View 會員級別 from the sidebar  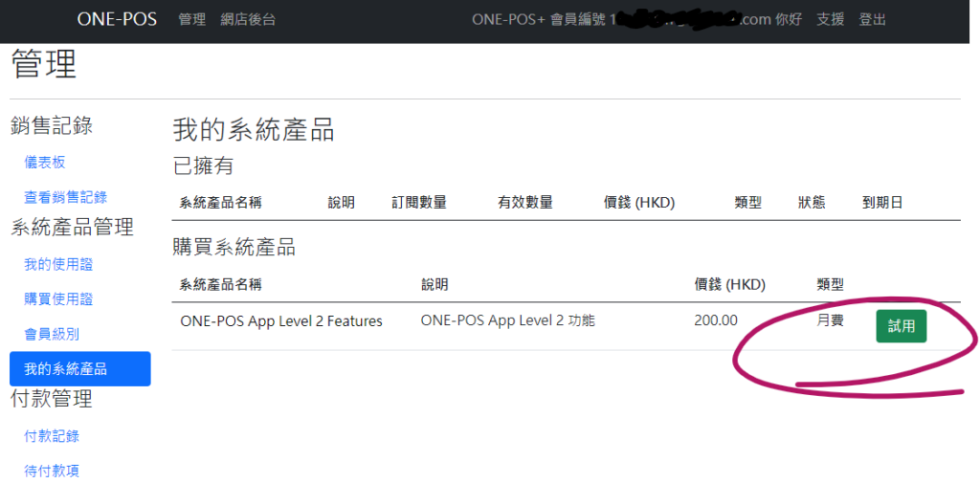pyautogui.click(x=52, y=334)
